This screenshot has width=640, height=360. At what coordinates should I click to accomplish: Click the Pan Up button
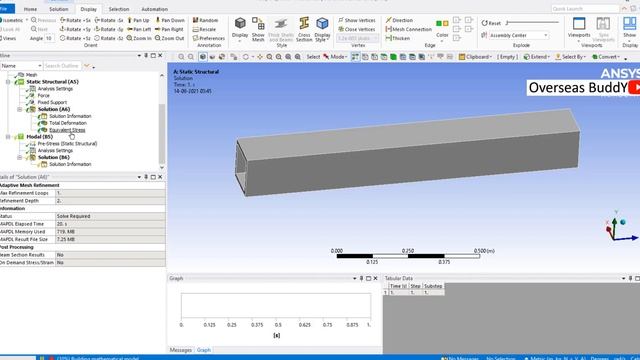tap(138, 20)
